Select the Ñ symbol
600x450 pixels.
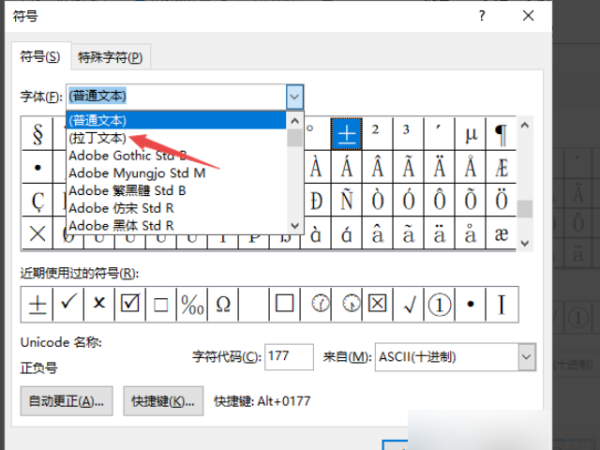click(347, 201)
